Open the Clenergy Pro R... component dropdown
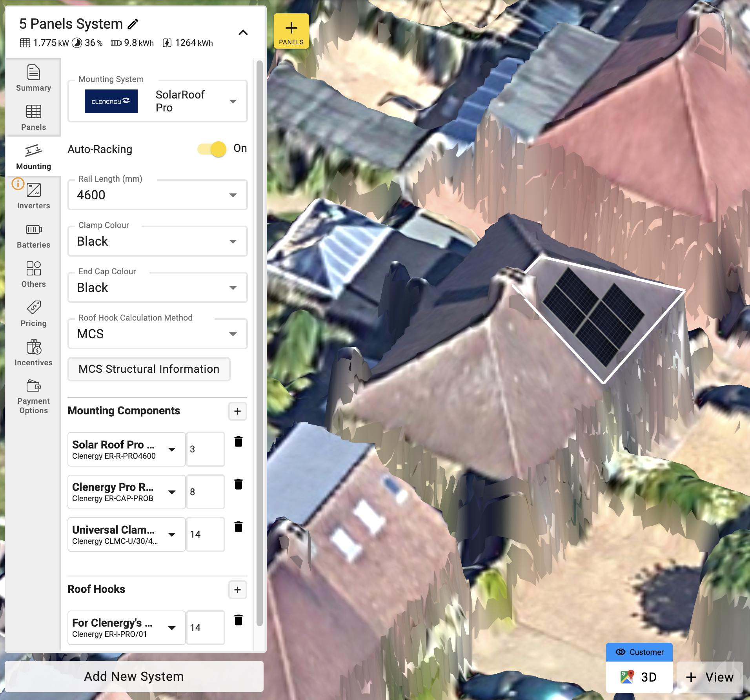The width and height of the screenshot is (750, 700). [126, 492]
